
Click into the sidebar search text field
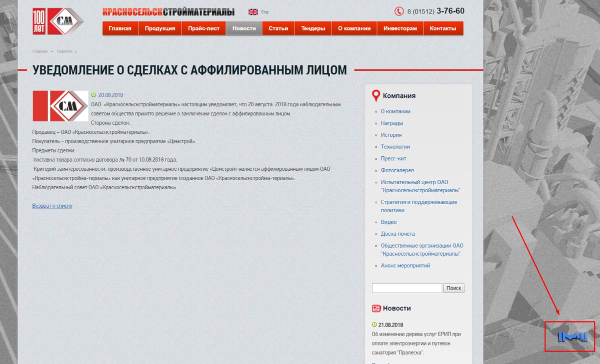[406, 288]
